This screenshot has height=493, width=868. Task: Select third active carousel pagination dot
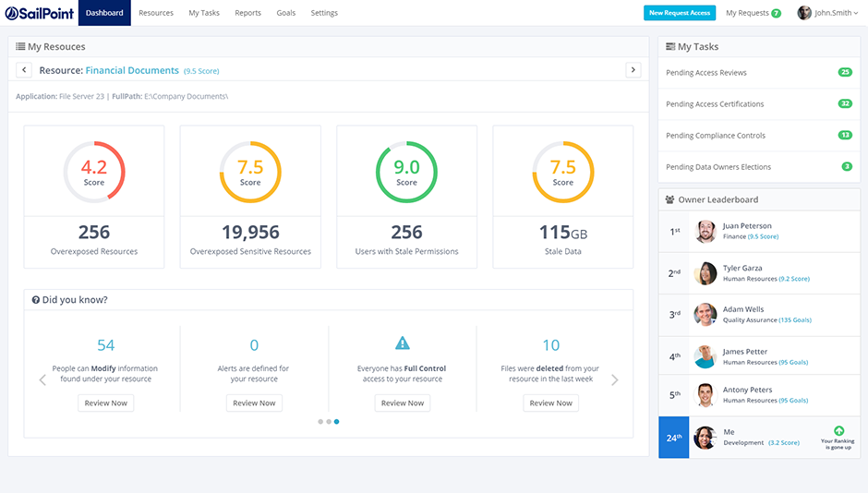(336, 422)
